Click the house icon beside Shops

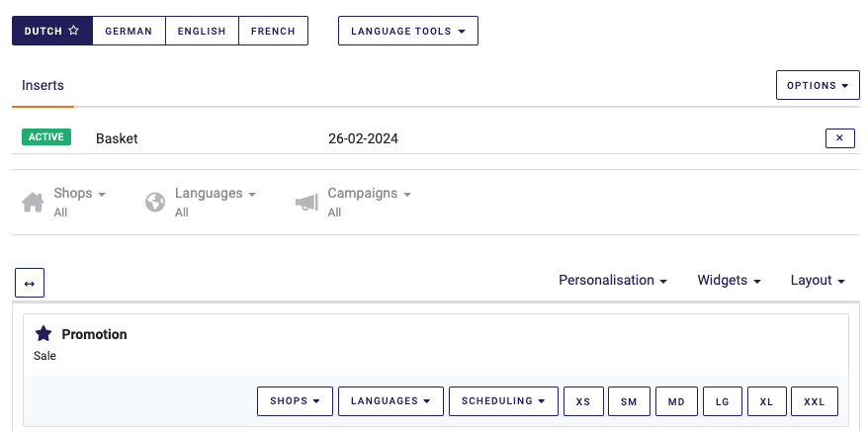(33, 202)
